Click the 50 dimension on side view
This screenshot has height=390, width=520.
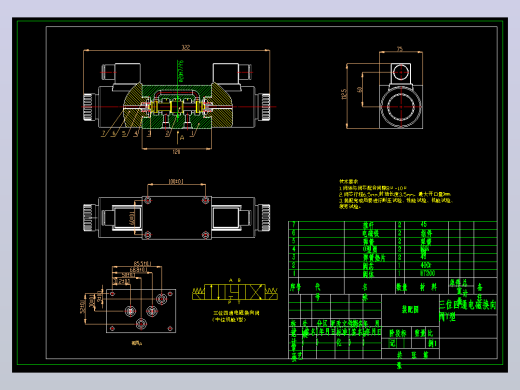[359, 90]
